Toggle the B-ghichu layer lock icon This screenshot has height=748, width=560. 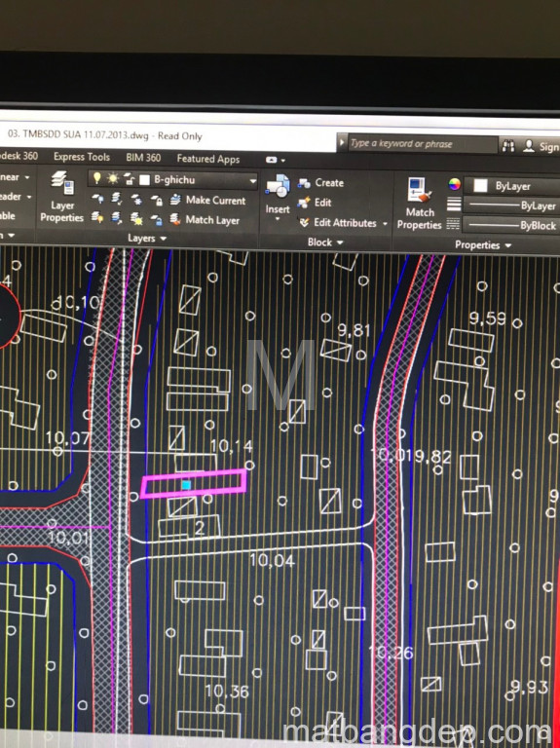click(130, 179)
